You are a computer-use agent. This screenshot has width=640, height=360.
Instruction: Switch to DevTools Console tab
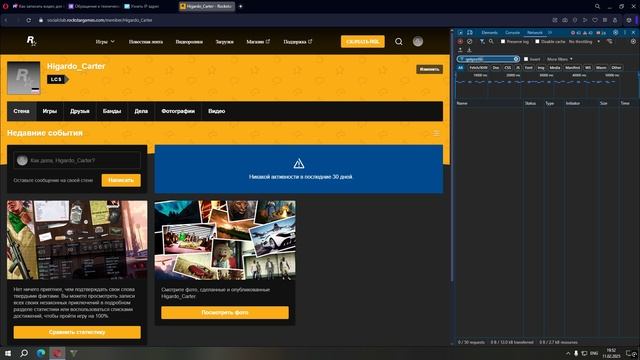pyautogui.click(x=513, y=32)
